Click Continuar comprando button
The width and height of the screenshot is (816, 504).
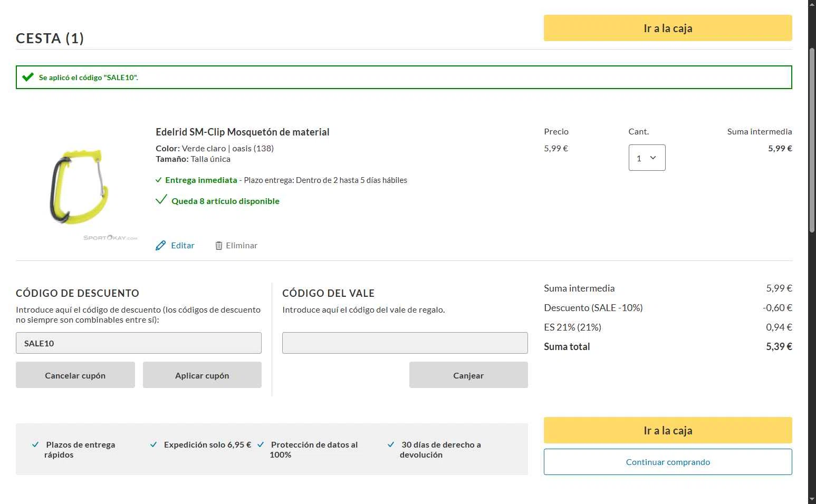tap(668, 462)
